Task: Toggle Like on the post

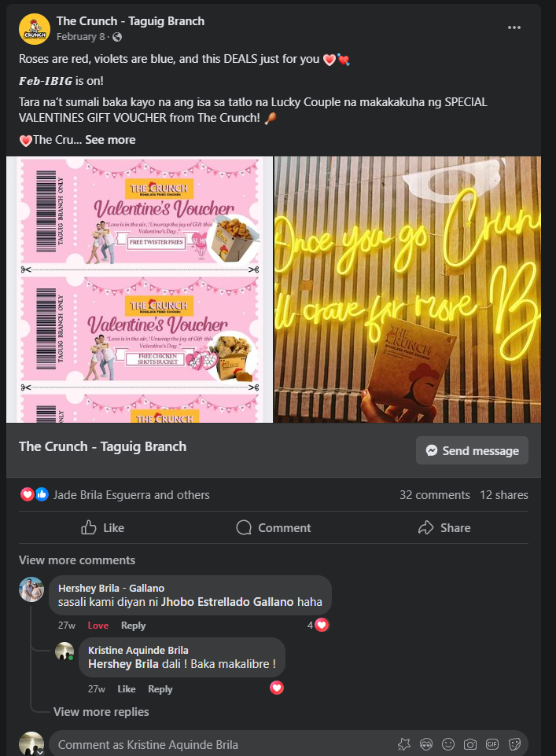Action: coord(102,527)
